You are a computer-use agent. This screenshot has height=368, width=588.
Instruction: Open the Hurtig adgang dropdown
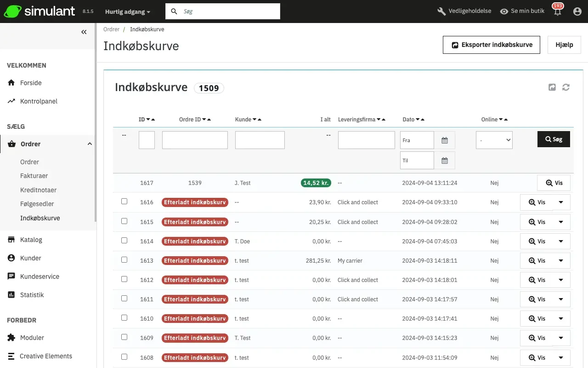(127, 11)
